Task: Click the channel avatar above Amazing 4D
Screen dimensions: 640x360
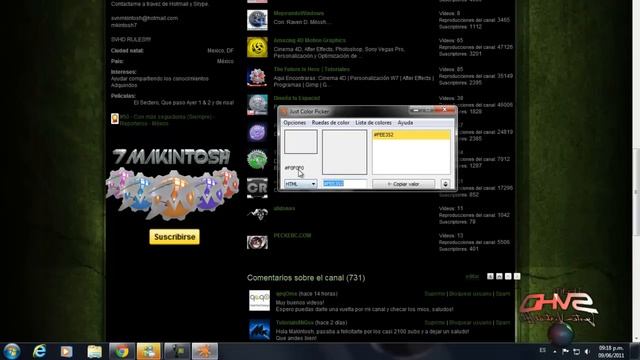Action: coord(257,20)
